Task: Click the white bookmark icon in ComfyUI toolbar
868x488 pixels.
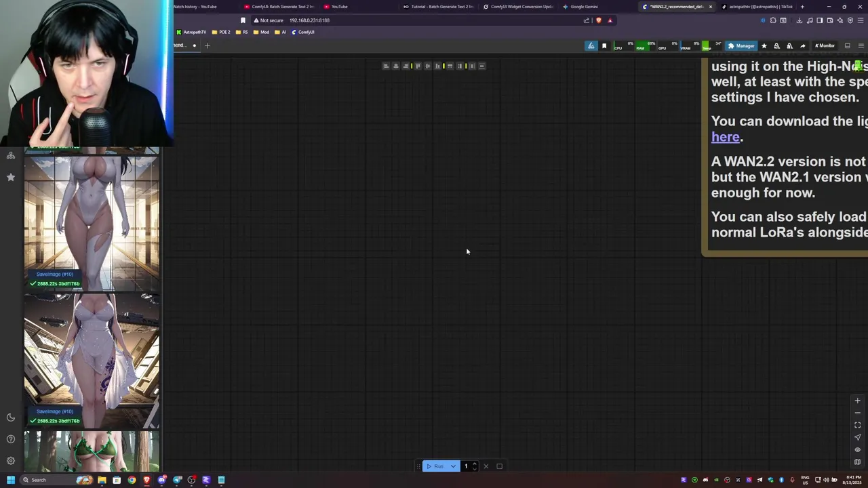Action: pyautogui.click(x=604, y=45)
